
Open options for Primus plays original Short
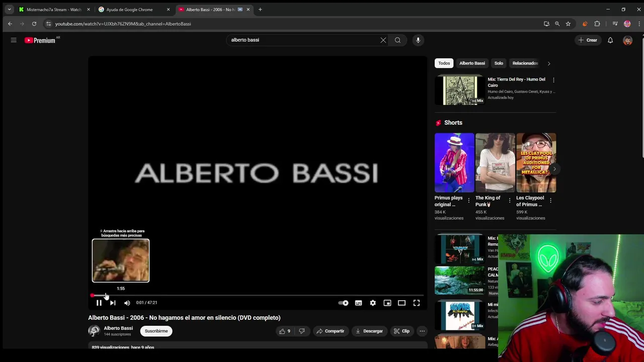click(469, 201)
